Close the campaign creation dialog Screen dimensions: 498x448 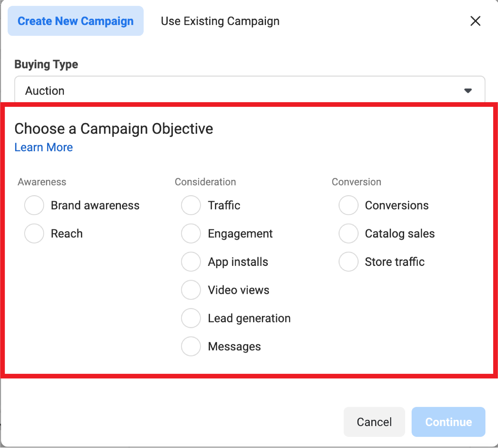[475, 21]
